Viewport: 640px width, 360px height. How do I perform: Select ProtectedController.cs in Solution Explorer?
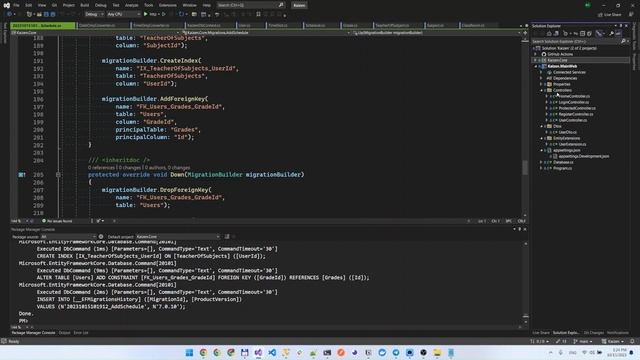[577, 108]
